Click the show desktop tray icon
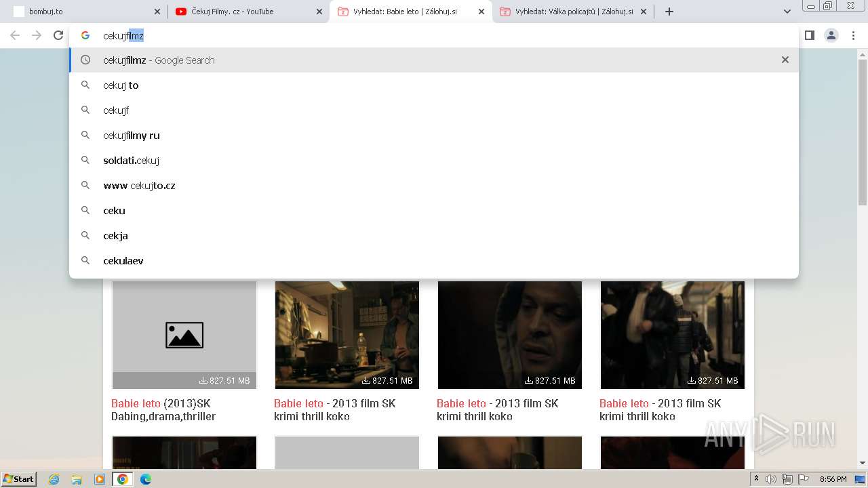The width and height of the screenshot is (868, 488). coord(860,479)
